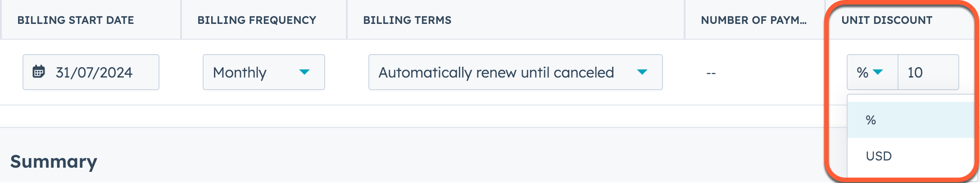Select the % option in discount menu
This screenshot has width=980, height=183.
871,120
